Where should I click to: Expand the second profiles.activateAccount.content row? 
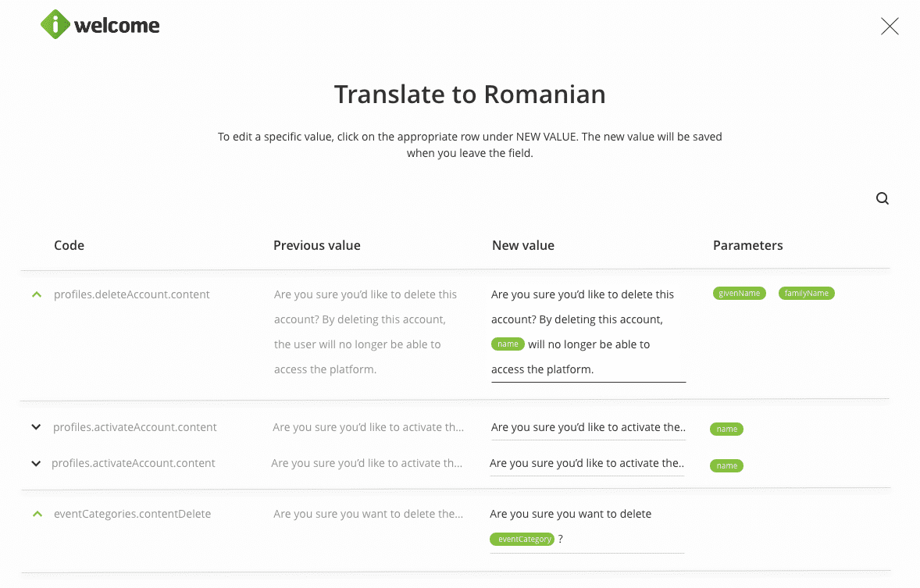pos(36,464)
